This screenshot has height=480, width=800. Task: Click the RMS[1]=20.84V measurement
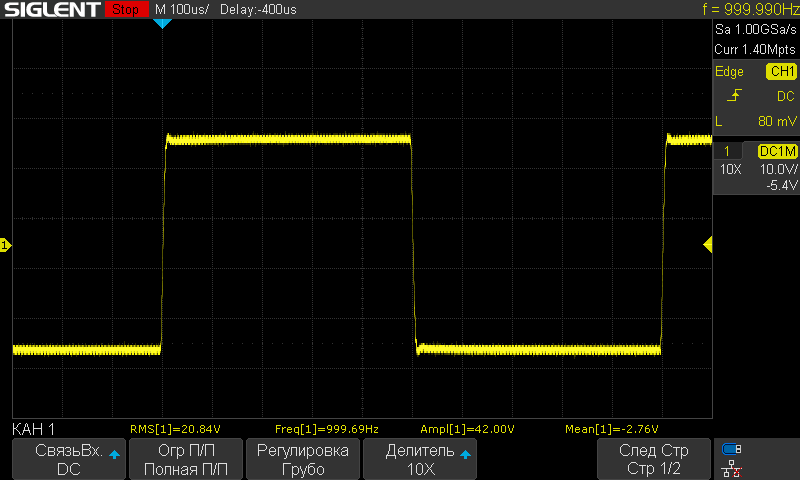(x=175, y=429)
